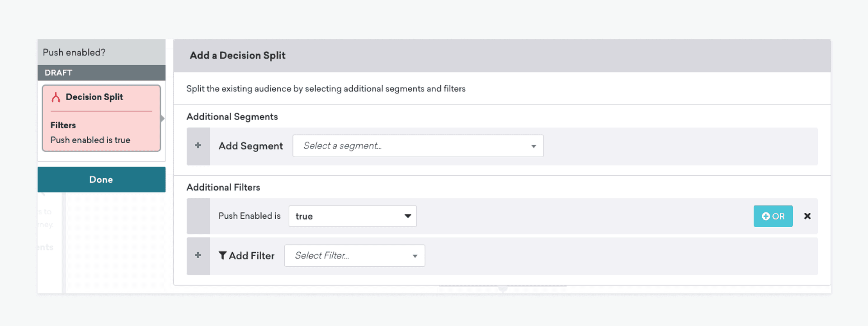
Task: Click the arrow pointer on Decision Split card
Action: [x=162, y=119]
